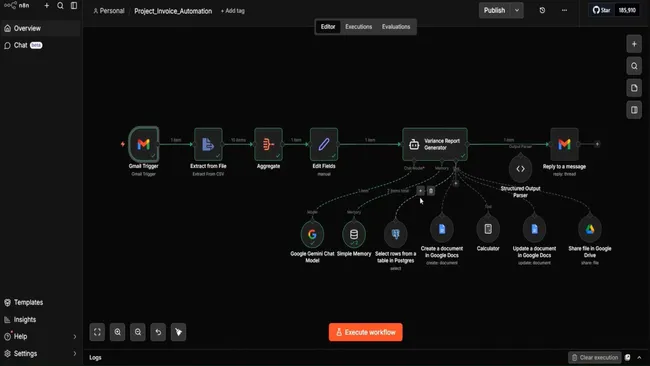Switch to the Evaluations tab
This screenshot has width=650, height=366.
pyautogui.click(x=396, y=27)
